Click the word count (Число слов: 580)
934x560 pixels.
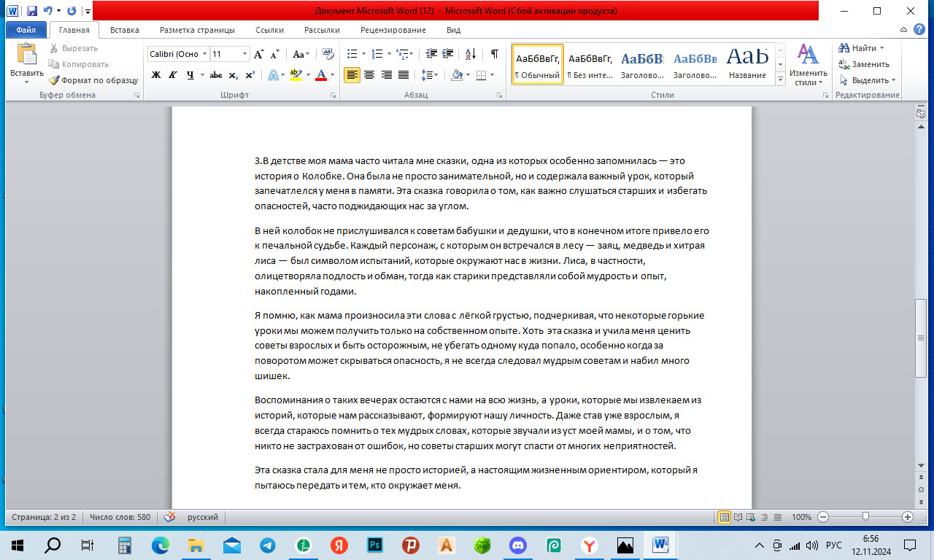tap(120, 517)
